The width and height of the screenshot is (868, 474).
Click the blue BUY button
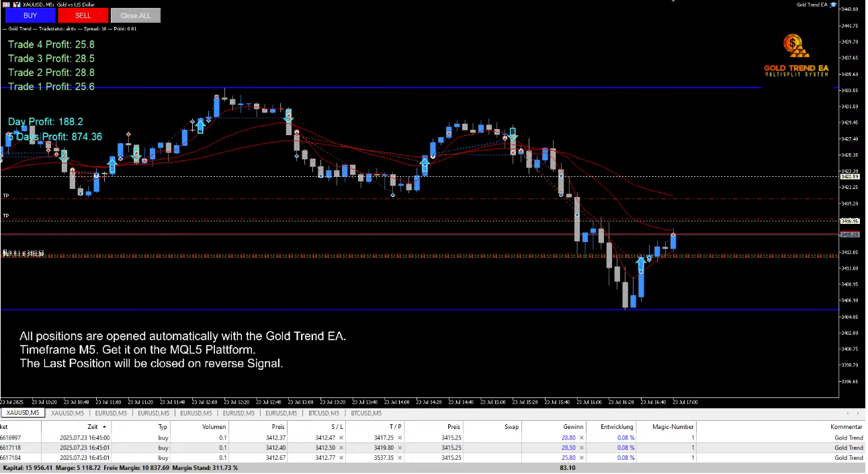pyautogui.click(x=30, y=15)
